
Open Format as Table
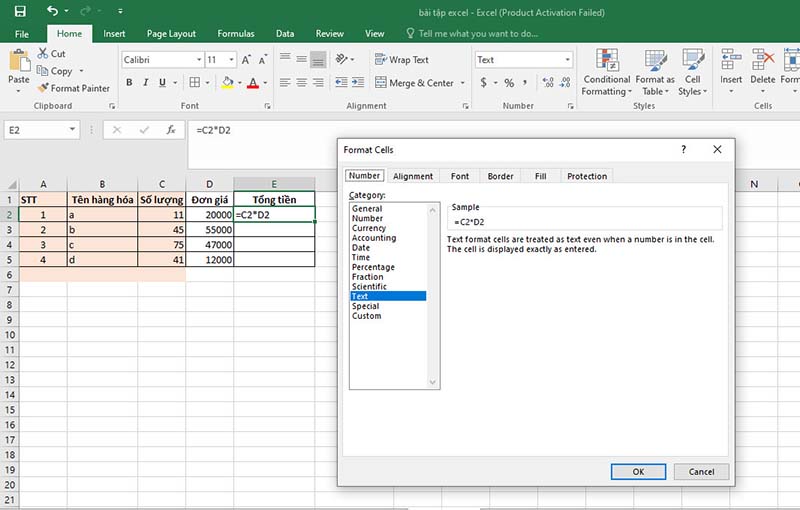pos(655,72)
